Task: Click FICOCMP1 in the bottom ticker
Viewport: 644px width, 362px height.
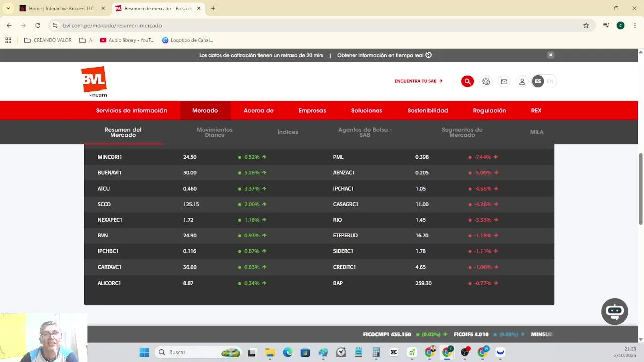Action: [x=377, y=334]
